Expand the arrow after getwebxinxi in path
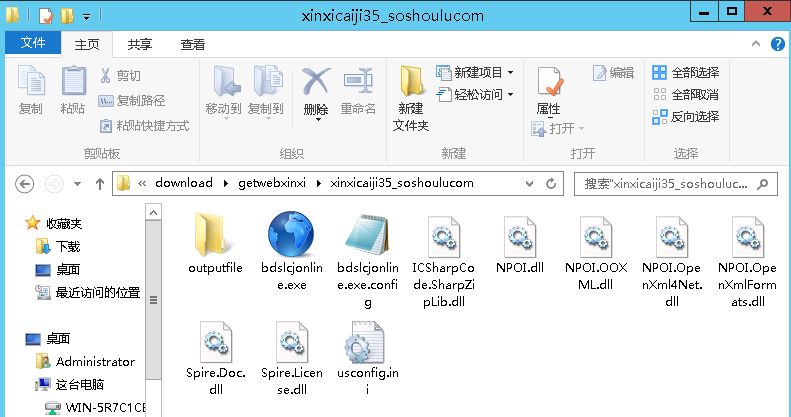Viewport: 791px width, 417px height. 318,184
